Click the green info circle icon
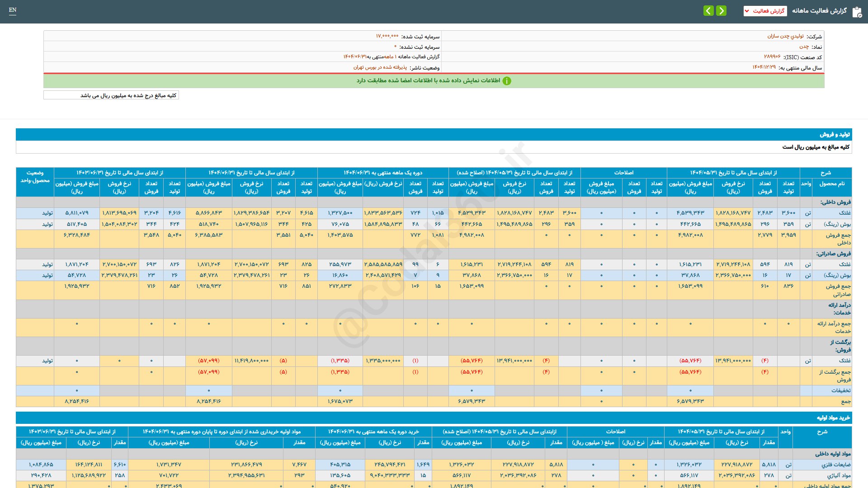The image size is (868, 488). tap(507, 81)
